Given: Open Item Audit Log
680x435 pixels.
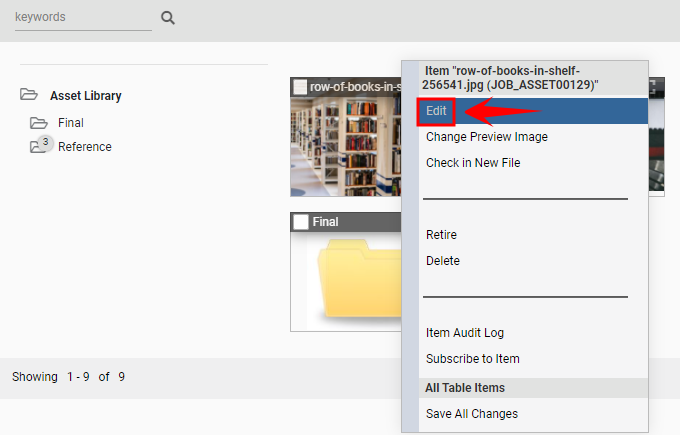Looking at the screenshot, I should [x=533, y=333].
